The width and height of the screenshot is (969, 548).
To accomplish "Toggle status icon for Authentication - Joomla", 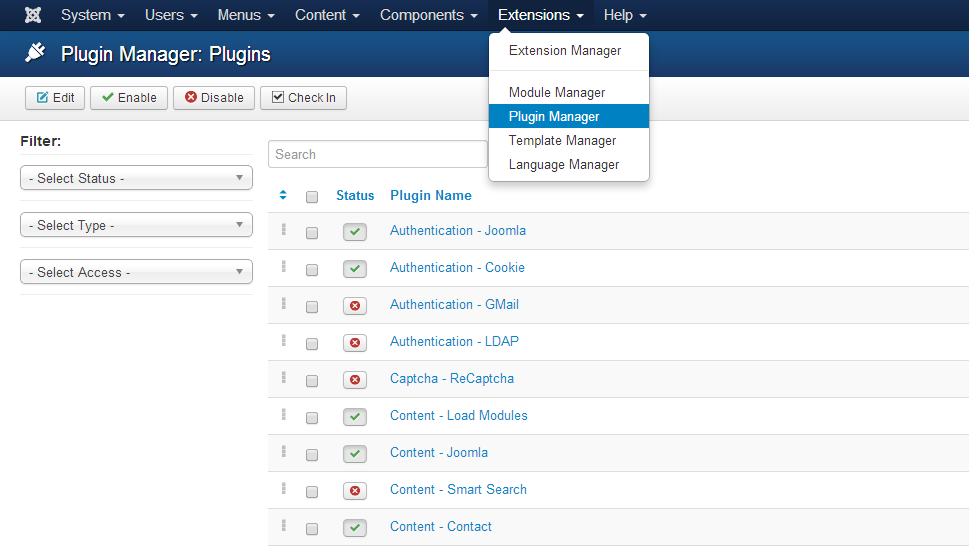I will (x=355, y=232).
